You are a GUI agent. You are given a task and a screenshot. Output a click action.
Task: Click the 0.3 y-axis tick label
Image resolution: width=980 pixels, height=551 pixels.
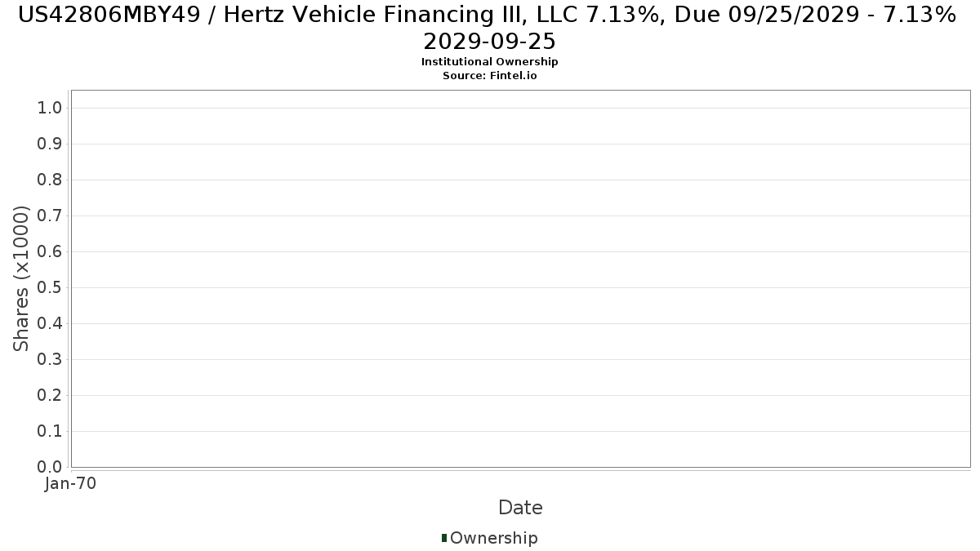[x=51, y=360]
